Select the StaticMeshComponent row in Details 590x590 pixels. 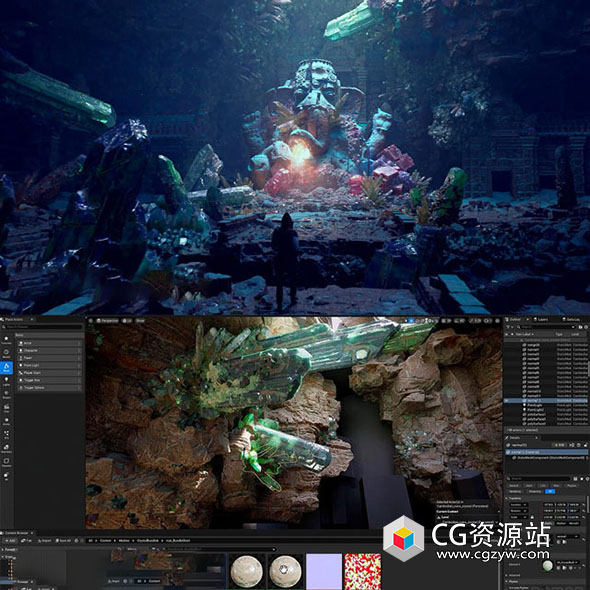click(547, 458)
